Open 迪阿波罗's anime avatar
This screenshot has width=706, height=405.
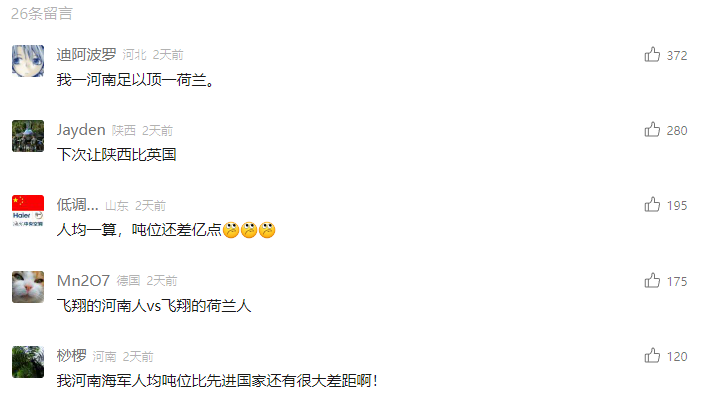click(28, 61)
